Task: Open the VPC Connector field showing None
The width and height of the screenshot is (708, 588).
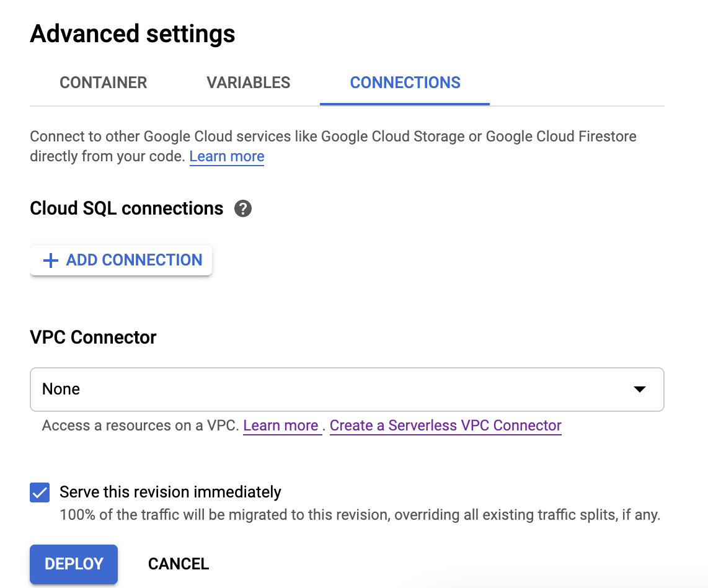Action: click(x=347, y=390)
